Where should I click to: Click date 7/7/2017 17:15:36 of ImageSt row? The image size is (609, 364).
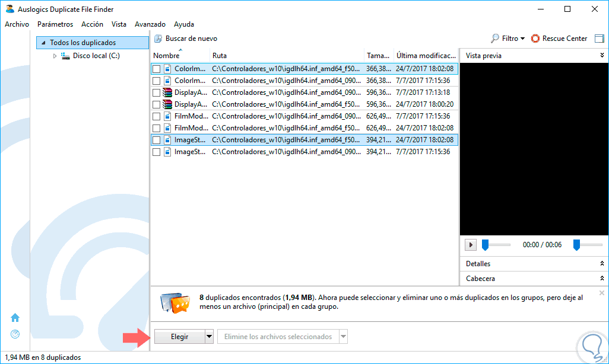(423, 152)
